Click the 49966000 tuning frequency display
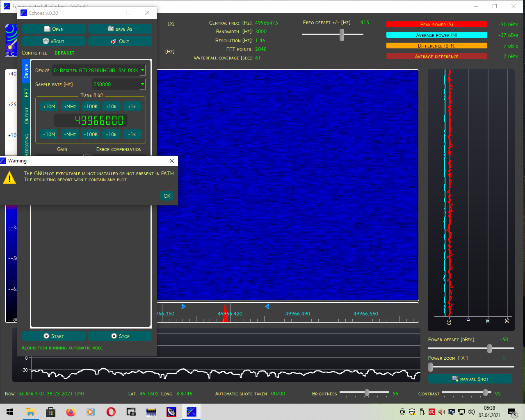This screenshot has width=525, height=420. pyautogui.click(x=91, y=120)
